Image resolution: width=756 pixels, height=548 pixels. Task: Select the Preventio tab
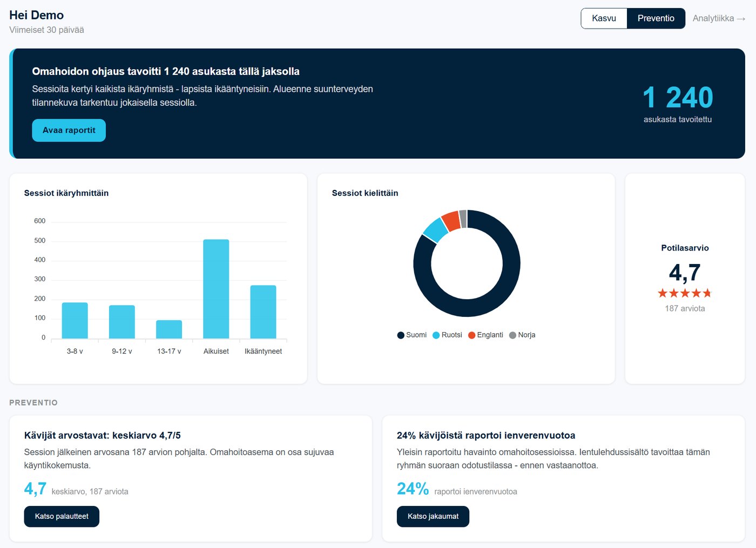point(656,18)
